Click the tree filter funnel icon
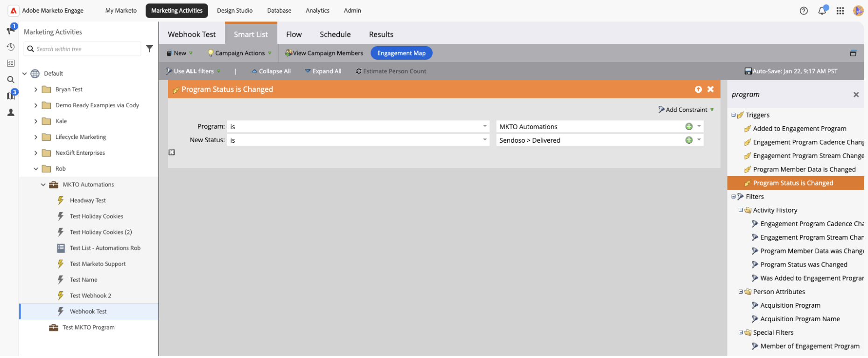 tap(149, 49)
